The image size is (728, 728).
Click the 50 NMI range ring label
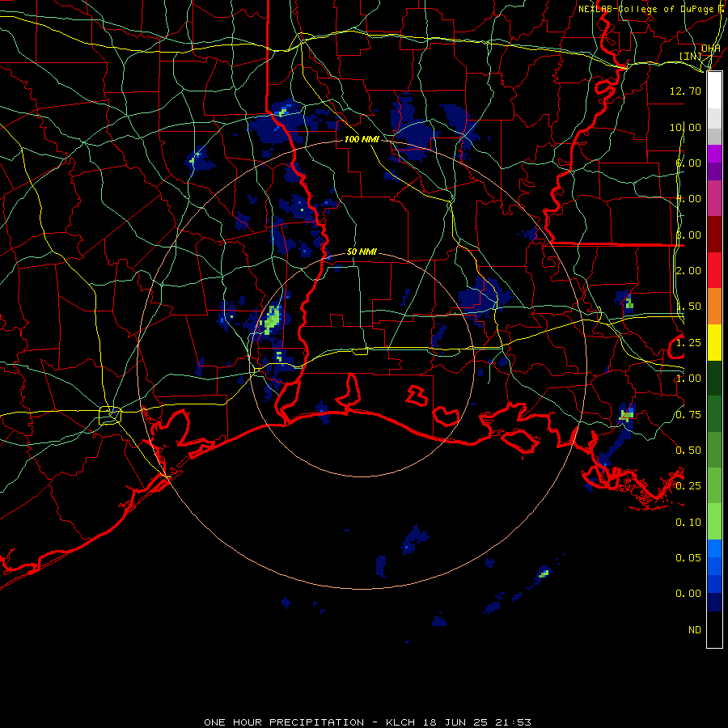pyautogui.click(x=362, y=252)
